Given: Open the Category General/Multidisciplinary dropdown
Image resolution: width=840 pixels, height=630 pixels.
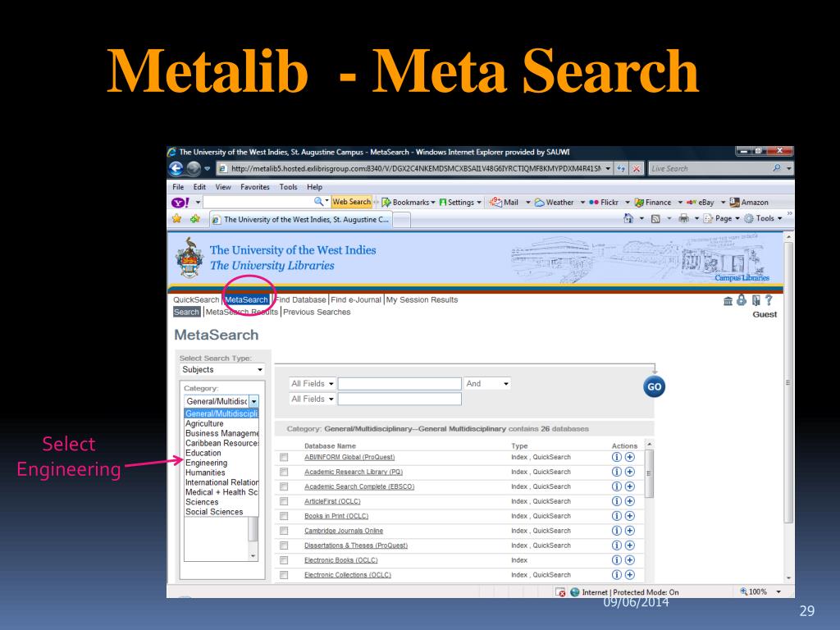Looking at the screenshot, I should pos(221,400).
